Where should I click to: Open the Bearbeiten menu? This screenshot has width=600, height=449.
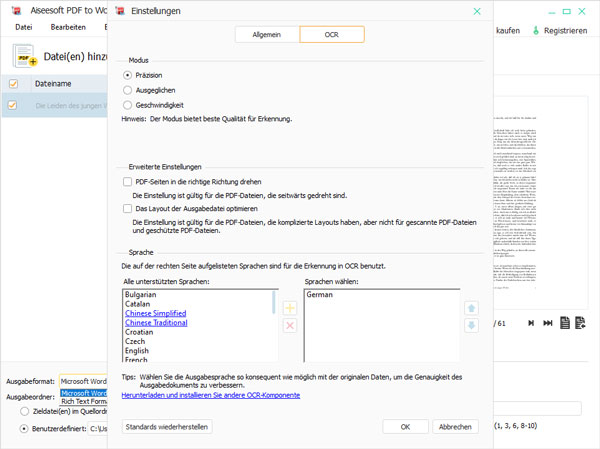pos(68,27)
